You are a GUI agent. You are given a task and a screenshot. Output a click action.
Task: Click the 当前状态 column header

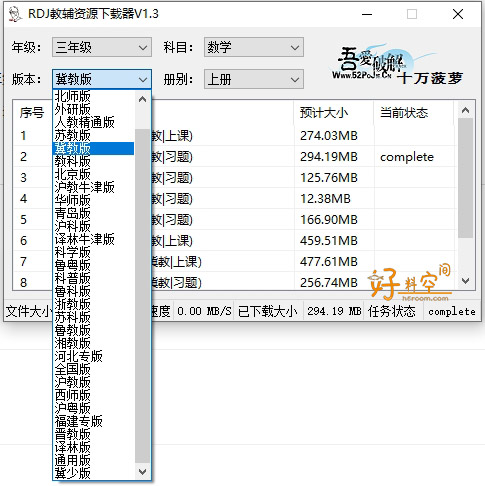click(x=414, y=113)
